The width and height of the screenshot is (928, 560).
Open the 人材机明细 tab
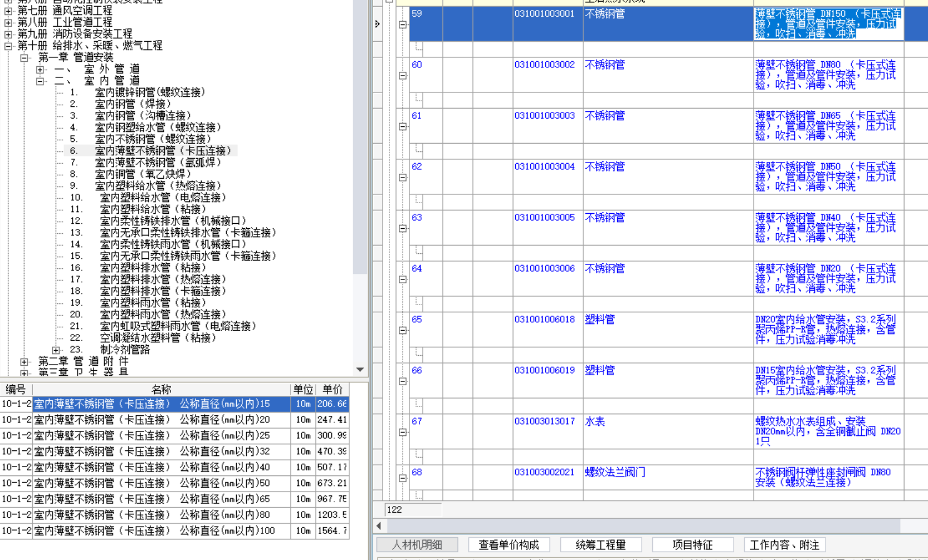click(x=417, y=544)
